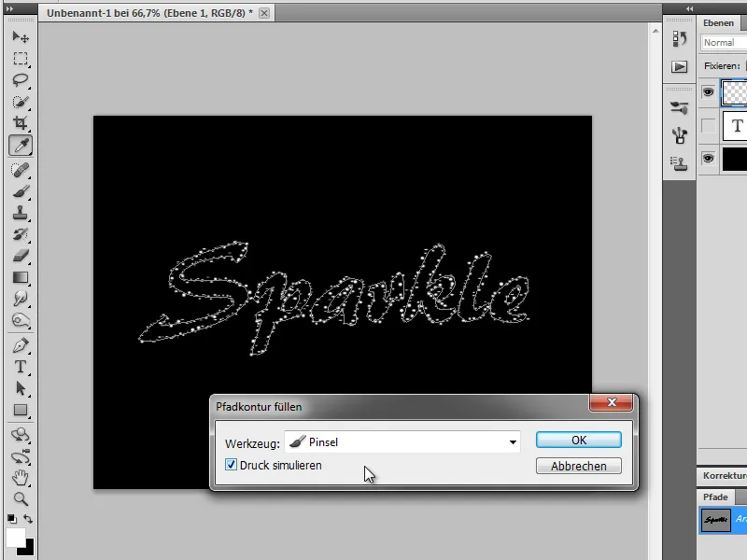Viewport: 747px width, 560px height.
Task: Select the Eyedropper tool
Action: pyautogui.click(x=21, y=146)
